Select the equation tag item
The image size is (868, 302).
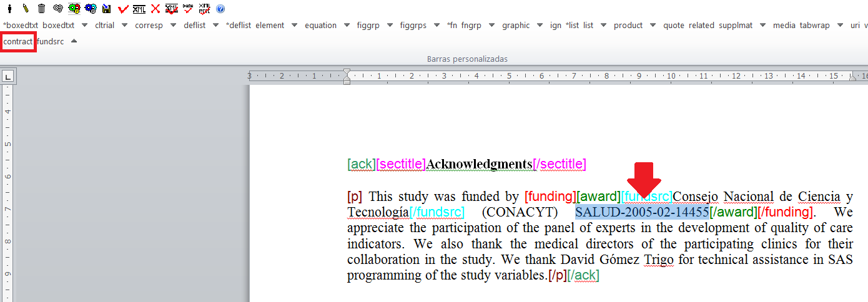pyautogui.click(x=320, y=26)
